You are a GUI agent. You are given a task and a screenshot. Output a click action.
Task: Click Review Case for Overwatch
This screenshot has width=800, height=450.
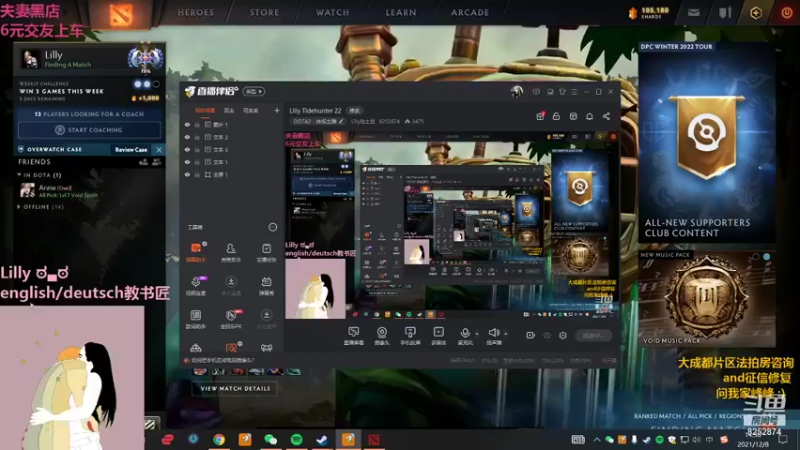(x=131, y=149)
